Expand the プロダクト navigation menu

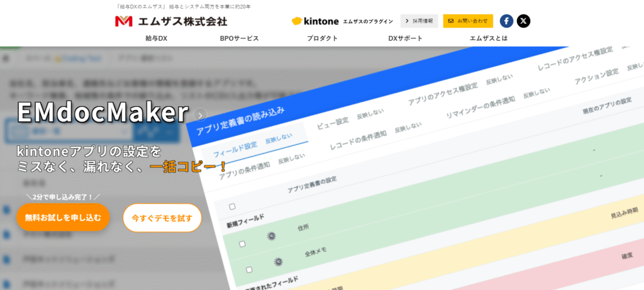click(x=322, y=38)
